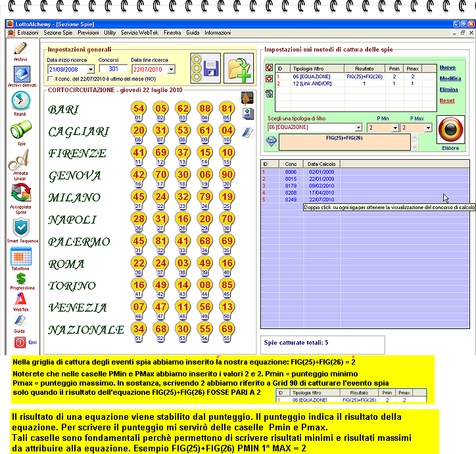Select filter row 06 [EQUAZIONE]
The height and width of the screenshot is (454, 476).
coord(356,76)
